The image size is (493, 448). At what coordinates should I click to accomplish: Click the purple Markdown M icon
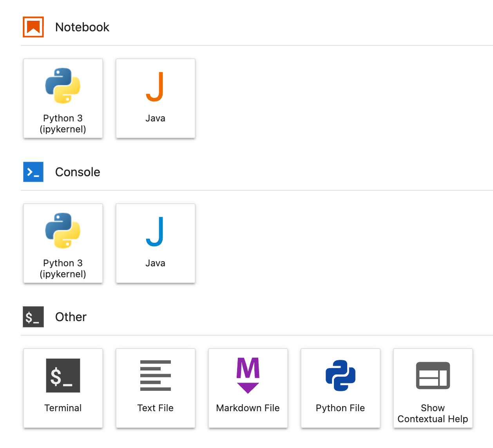[x=248, y=375]
